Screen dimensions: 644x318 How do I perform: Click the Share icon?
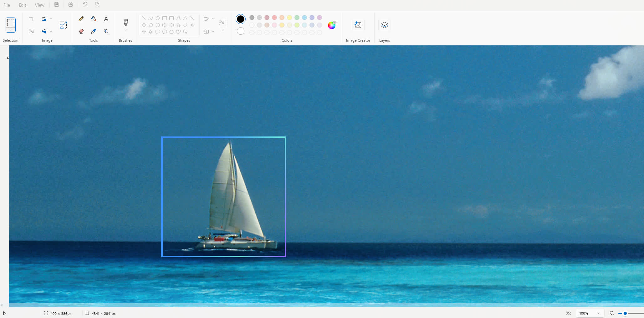click(71, 5)
